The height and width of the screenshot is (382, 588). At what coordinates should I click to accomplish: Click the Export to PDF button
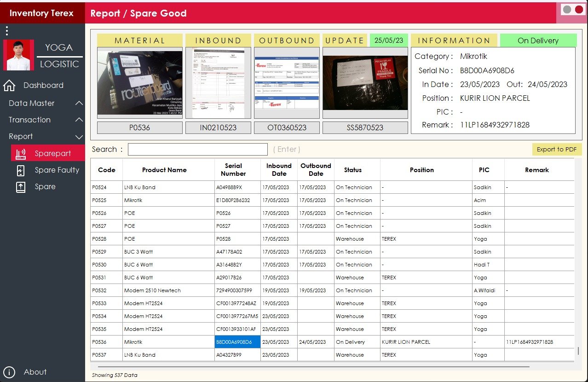(557, 149)
